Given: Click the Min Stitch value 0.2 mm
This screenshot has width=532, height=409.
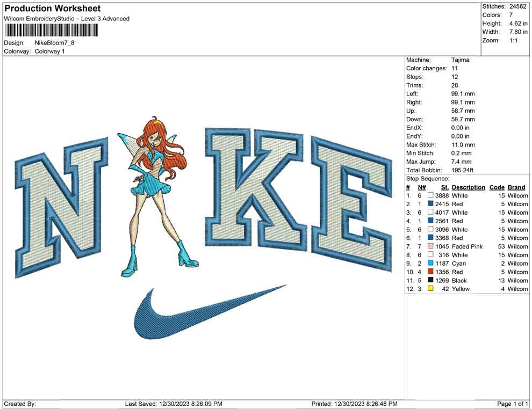Looking at the screenshot, I should click(x=461, y=153).
